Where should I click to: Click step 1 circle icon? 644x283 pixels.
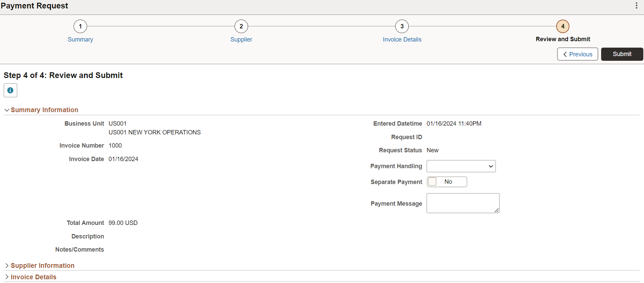pos(80,26)
